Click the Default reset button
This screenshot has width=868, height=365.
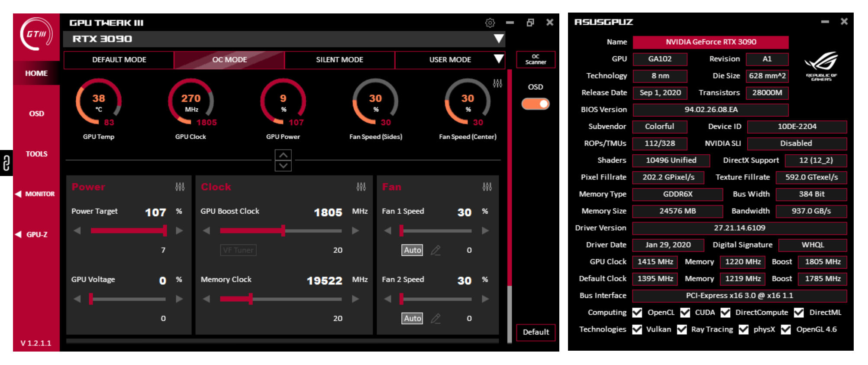[x=536, y=332]
